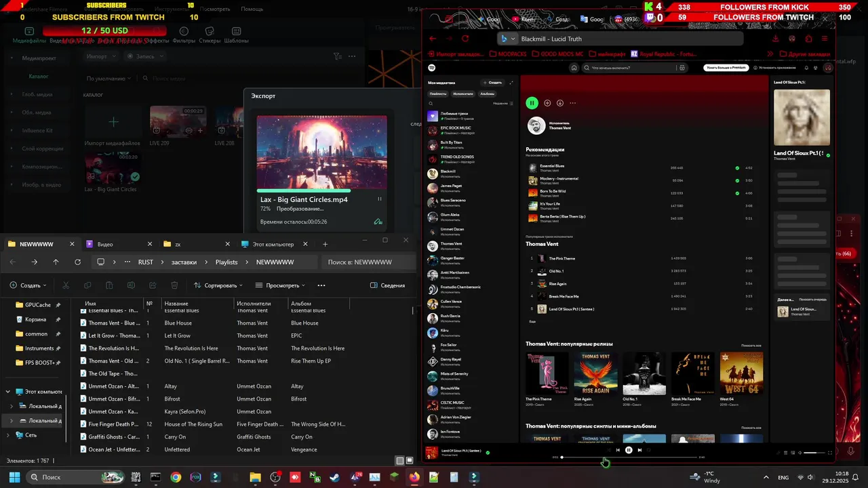Click the Cut scissors icon in Explorer toolbar

coord(66,285)
